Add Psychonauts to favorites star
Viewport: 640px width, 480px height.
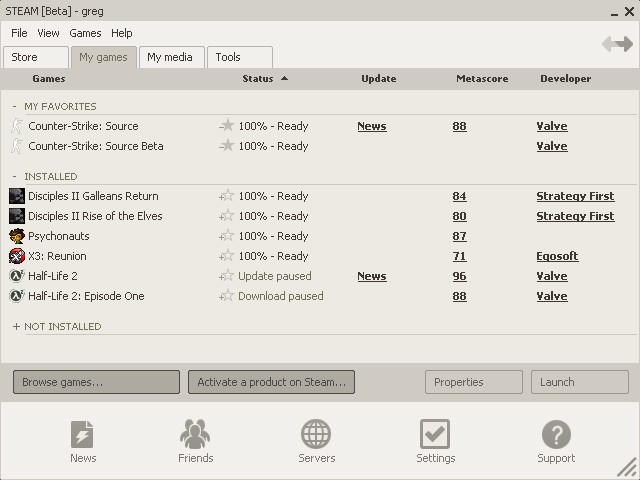tap(227, 236)
